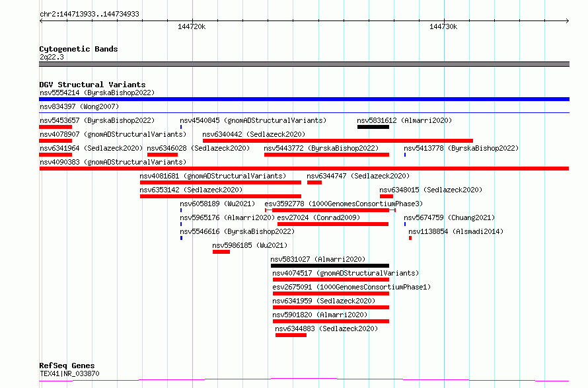Open nsv1138854 (Alsmadi2014) label
This screenshot has width=588, height=388.
click(456, 231)
